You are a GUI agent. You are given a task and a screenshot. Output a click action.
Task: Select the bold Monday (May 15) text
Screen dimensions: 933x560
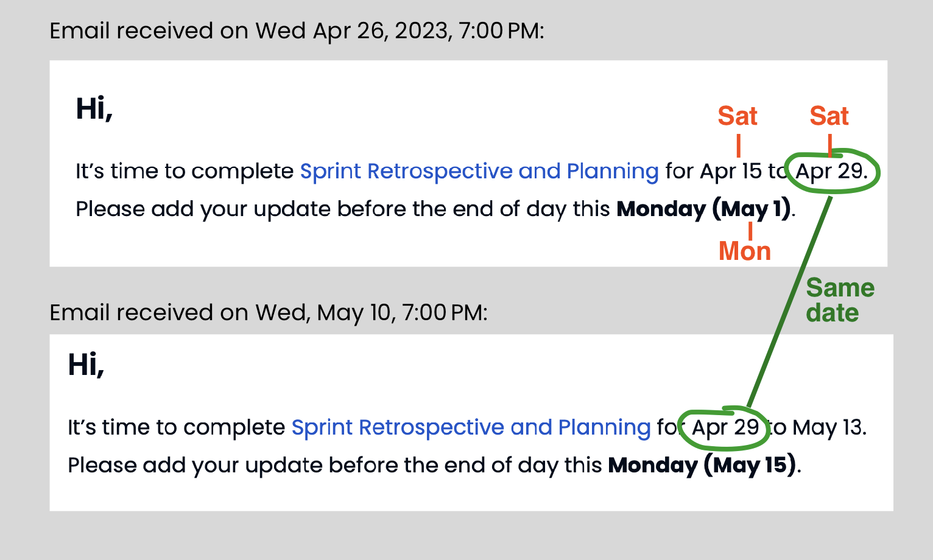point(702,466)
